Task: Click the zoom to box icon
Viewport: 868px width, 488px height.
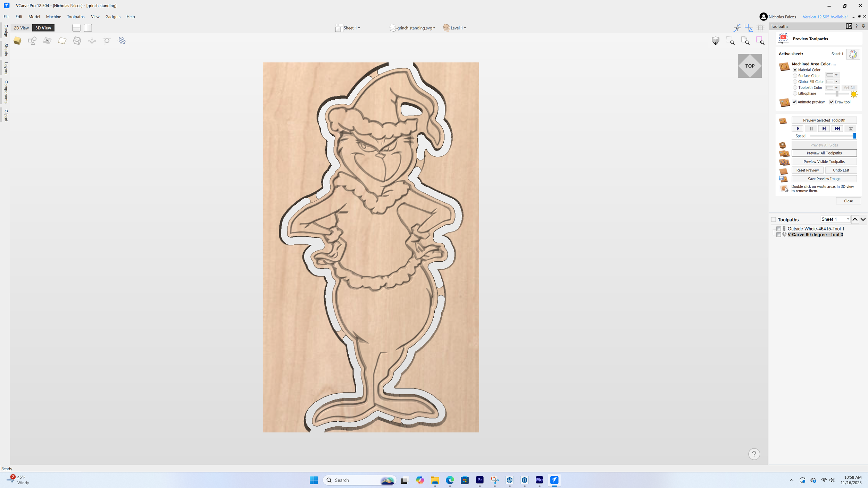Action: [731, 41]
